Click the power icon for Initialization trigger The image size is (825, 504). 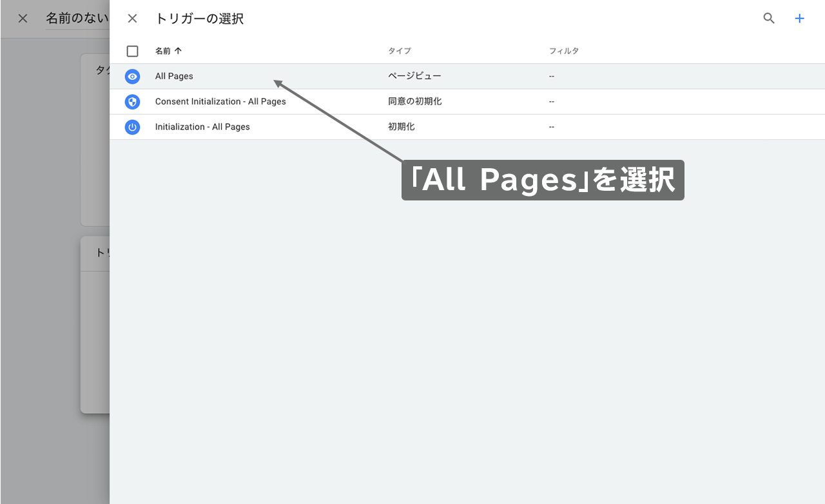132,127
